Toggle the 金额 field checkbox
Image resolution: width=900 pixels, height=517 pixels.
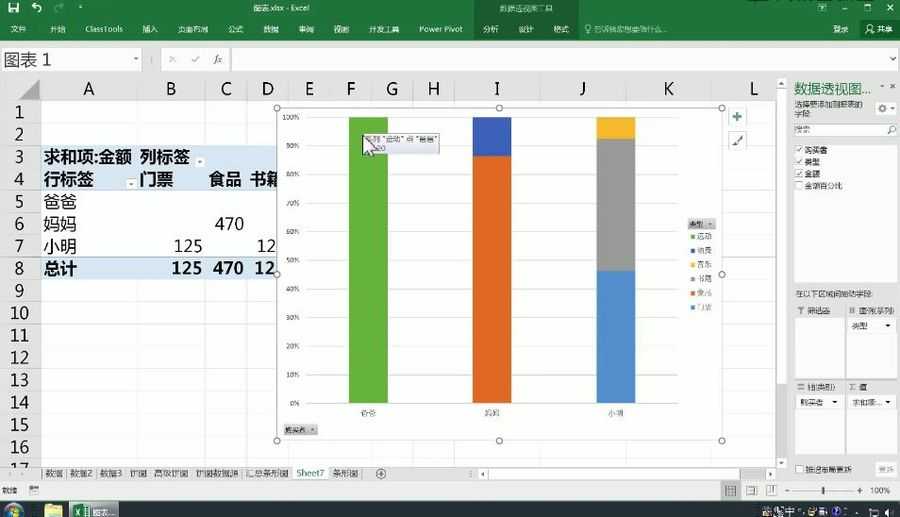[x=799, y=173]
